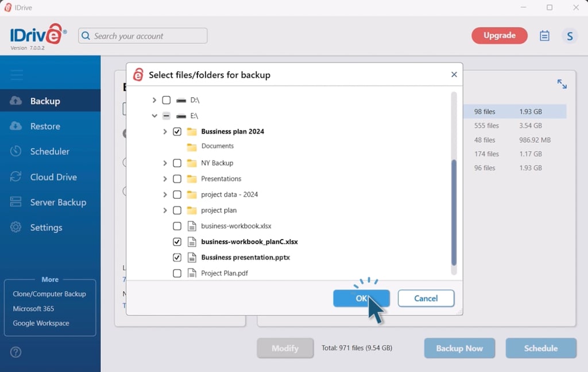588x372 pixels.
Task: Uncheck the Bussiness plan 2024 folder
Action: tap(177, 131)
